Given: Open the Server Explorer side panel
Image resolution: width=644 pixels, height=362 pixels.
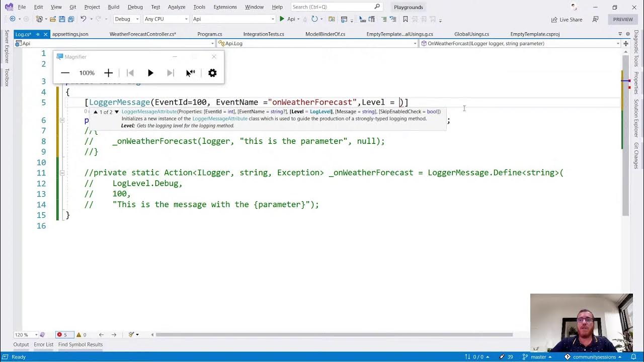Looking at the screenshot, I should (x=7, y=47).
